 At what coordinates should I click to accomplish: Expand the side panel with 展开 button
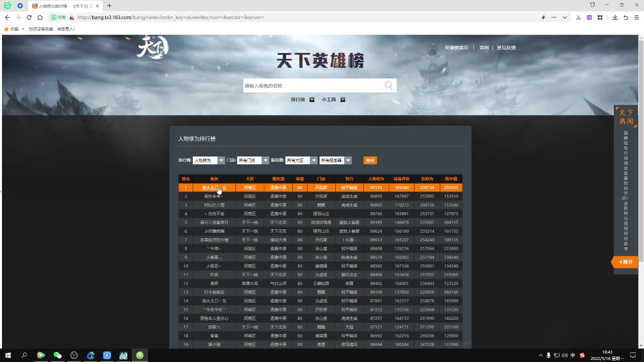tap(625, 262)
